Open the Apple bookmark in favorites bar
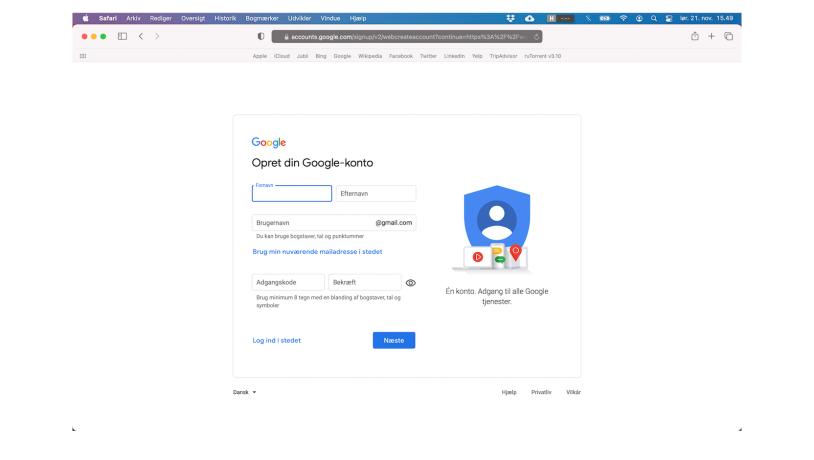This screenshot has height=460, width=814. (260, 56)
